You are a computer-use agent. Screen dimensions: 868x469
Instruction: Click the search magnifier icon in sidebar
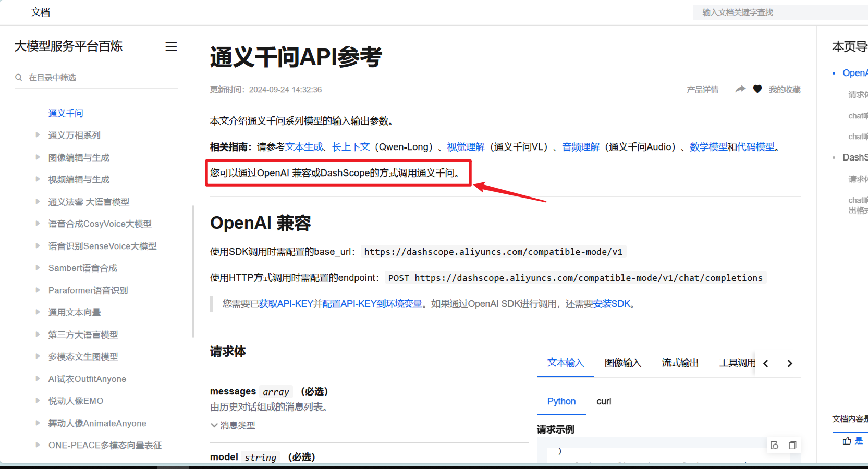tap(19, 77)
